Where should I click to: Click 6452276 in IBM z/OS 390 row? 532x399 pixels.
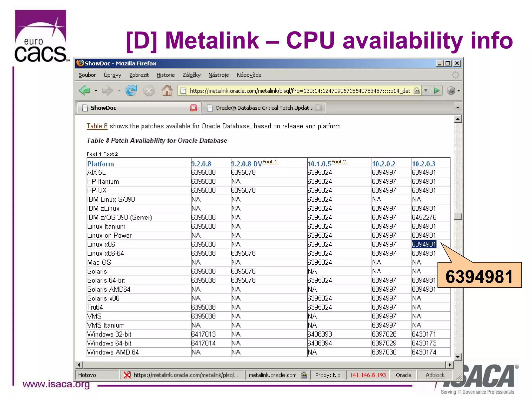pyautogui.click(x=424, y=217)
